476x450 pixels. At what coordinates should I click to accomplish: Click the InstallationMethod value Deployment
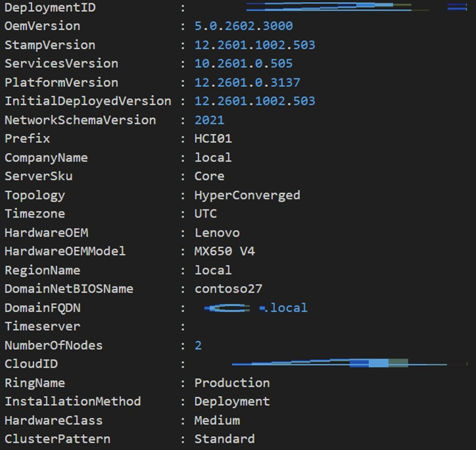(x=231, y=401)
